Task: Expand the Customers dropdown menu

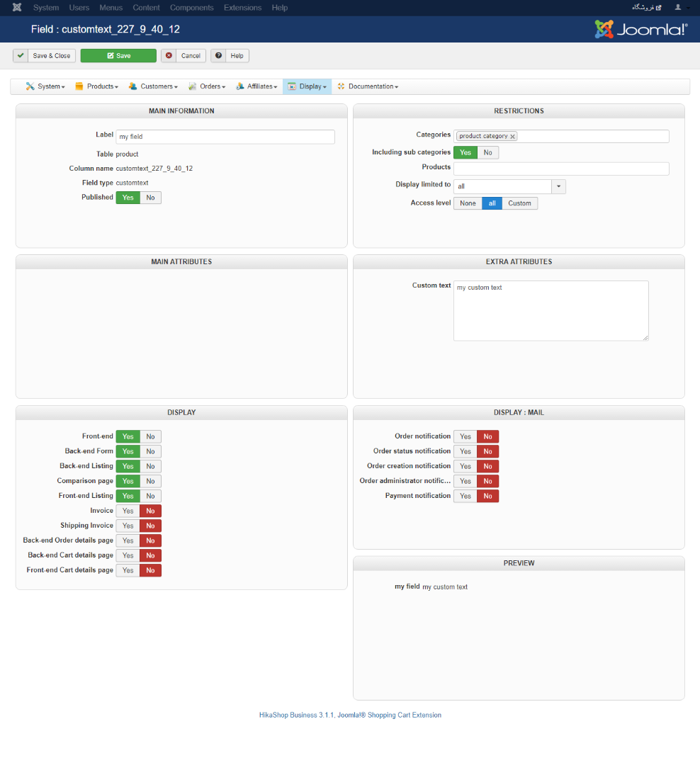Action: (153, 86)
